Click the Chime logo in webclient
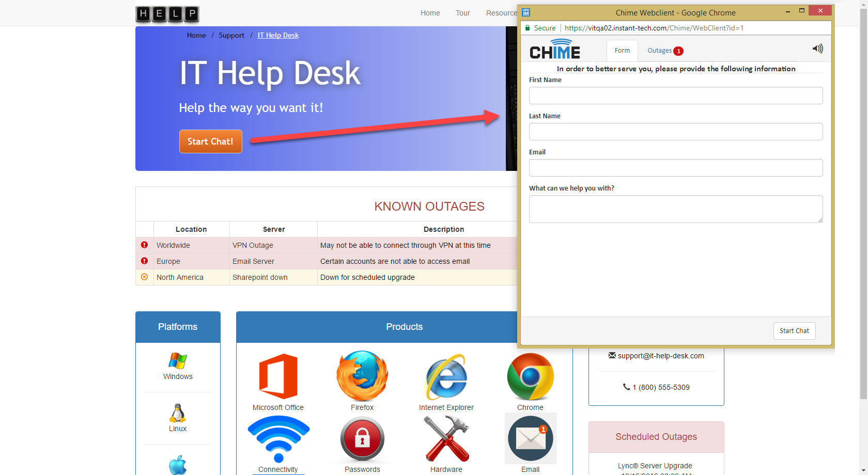This screenshot has width=868, height=475. [x=555, y=50]
